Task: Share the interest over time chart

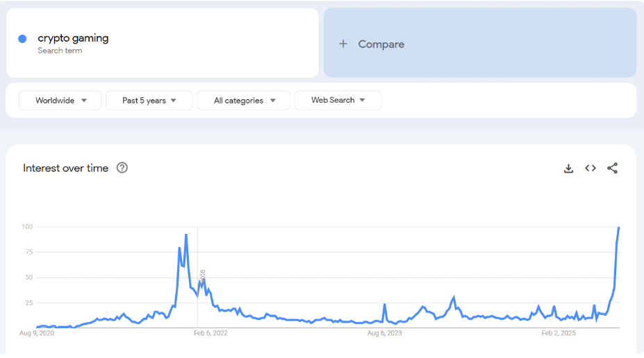Action: tap(612, 168)
